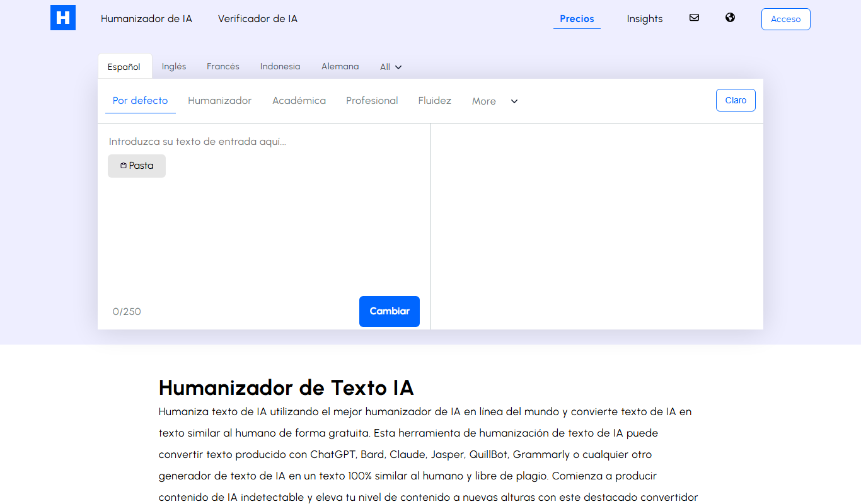This screenshot has width=861, height=504.
Task: Select Fluidez mode tab
Action: (x=435, y=101)
